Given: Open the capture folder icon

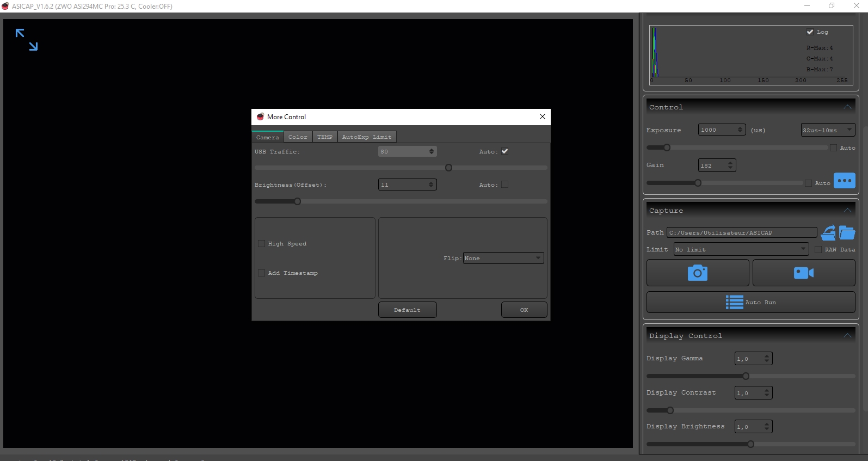Looking at the screenshot, I should (x=847, y=232).
